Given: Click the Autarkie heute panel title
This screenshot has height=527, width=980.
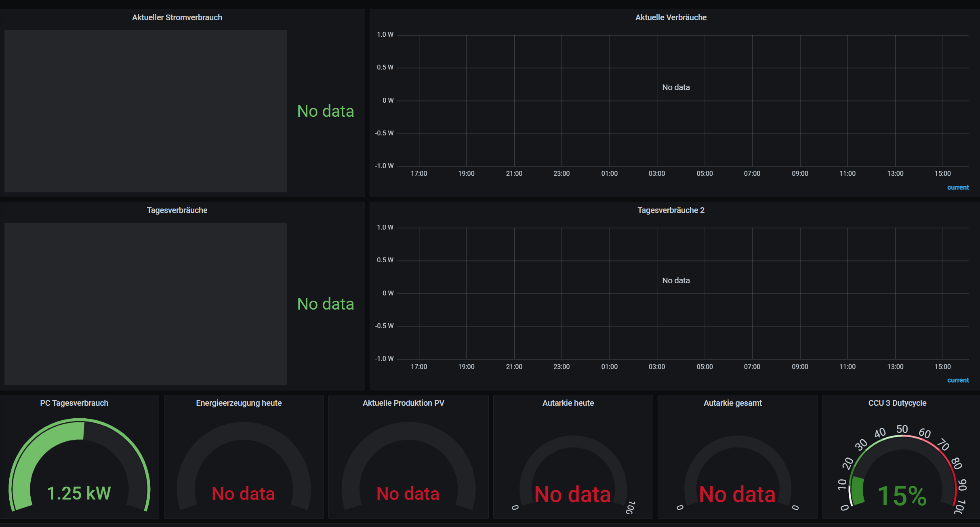Looking at the screenshot, I should pos(568,403).
